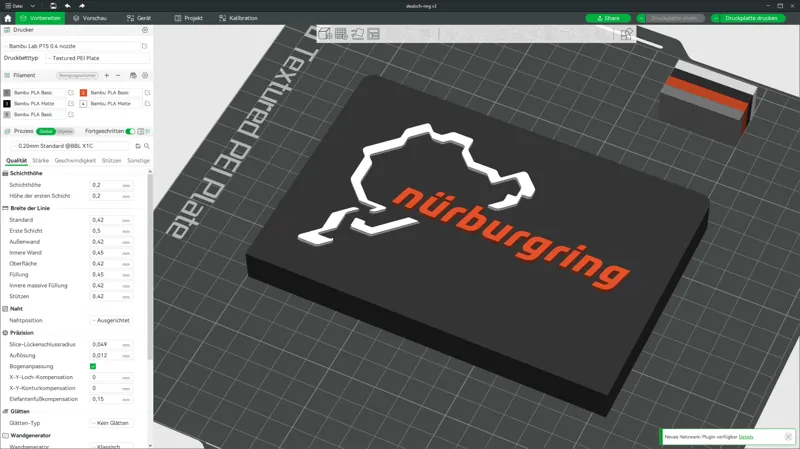800x449 pixels.
Task: Open the home screen icon
Action: coord(8,18)
